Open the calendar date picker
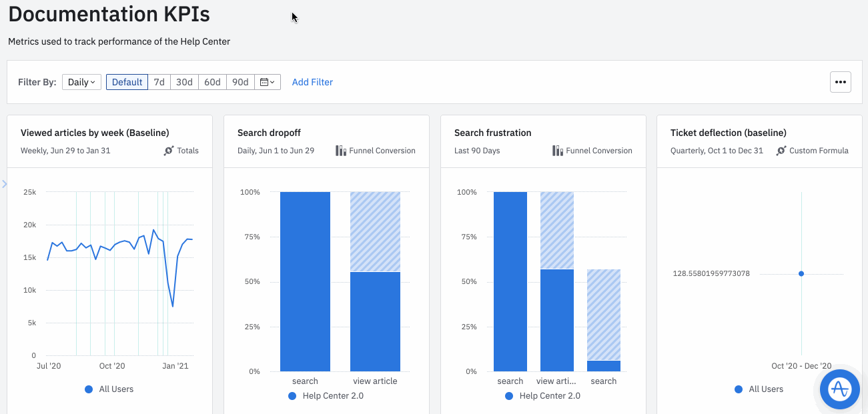This screenshot has width=868, height=414. click(x=267, y=82)
